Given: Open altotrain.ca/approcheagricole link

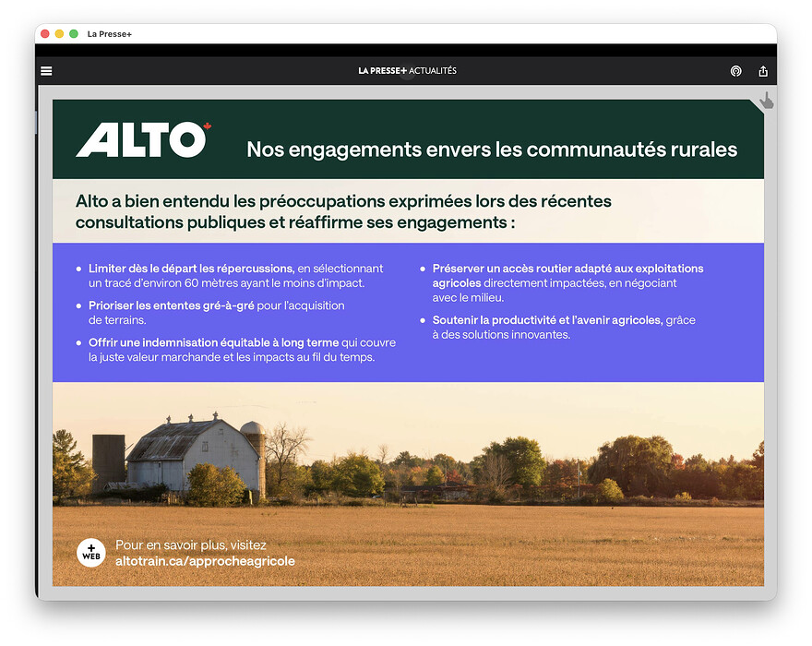Looking at the screenshot, I should coord(205,561).
